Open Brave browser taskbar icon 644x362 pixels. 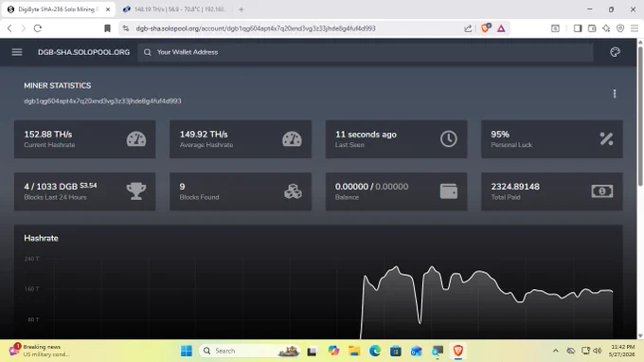(x=458, y=351)
